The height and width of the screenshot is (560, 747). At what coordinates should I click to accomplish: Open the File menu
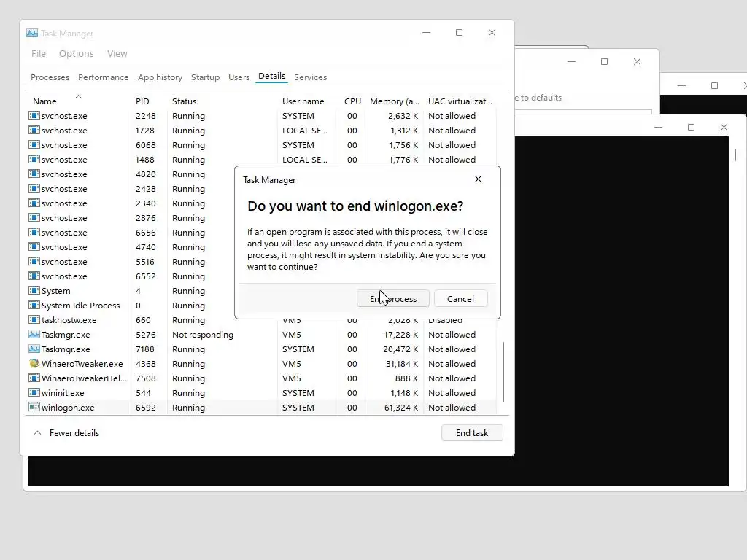click(x=39, y=54)
